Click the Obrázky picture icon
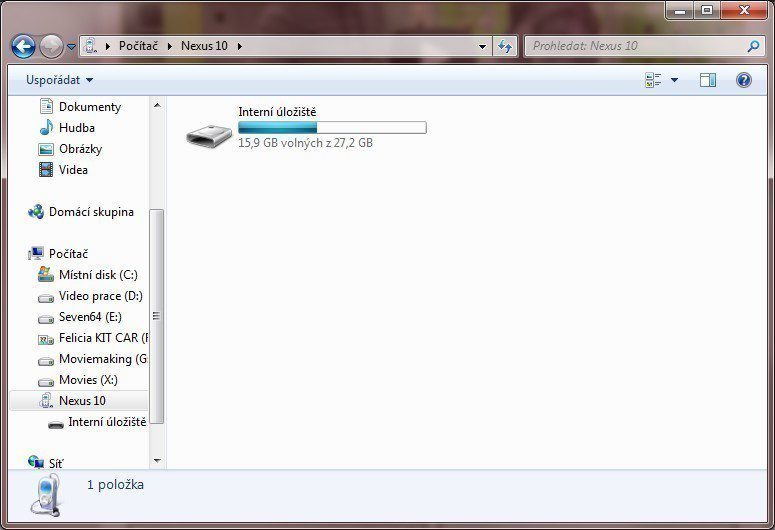The height and width of the screenshot is (530, 775). (46, 149)
